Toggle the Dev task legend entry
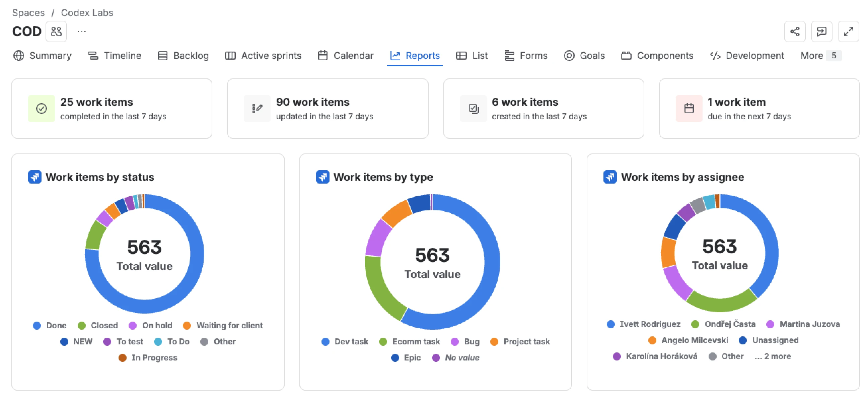The image size is (868, 398). point(345,342)
